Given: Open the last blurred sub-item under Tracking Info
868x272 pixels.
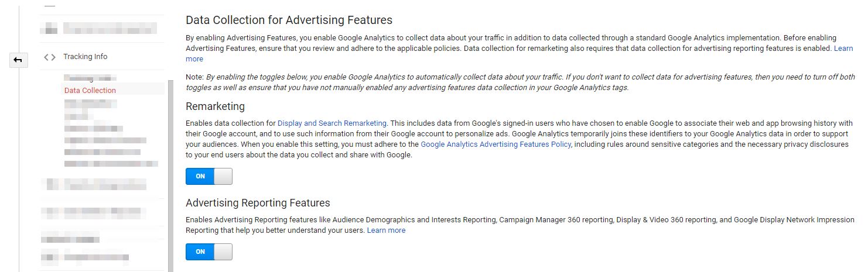Looking at the screenshot, I should (x=111, y=163).
